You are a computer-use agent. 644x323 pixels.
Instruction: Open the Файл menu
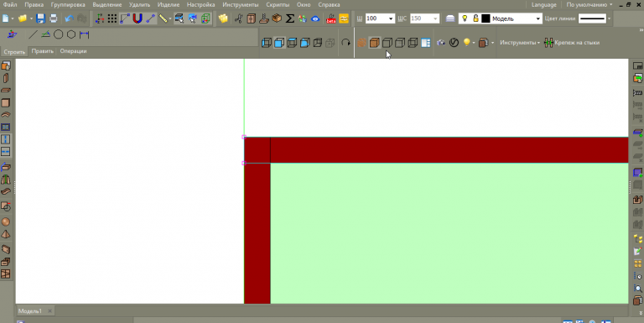[x=10, y=5]
